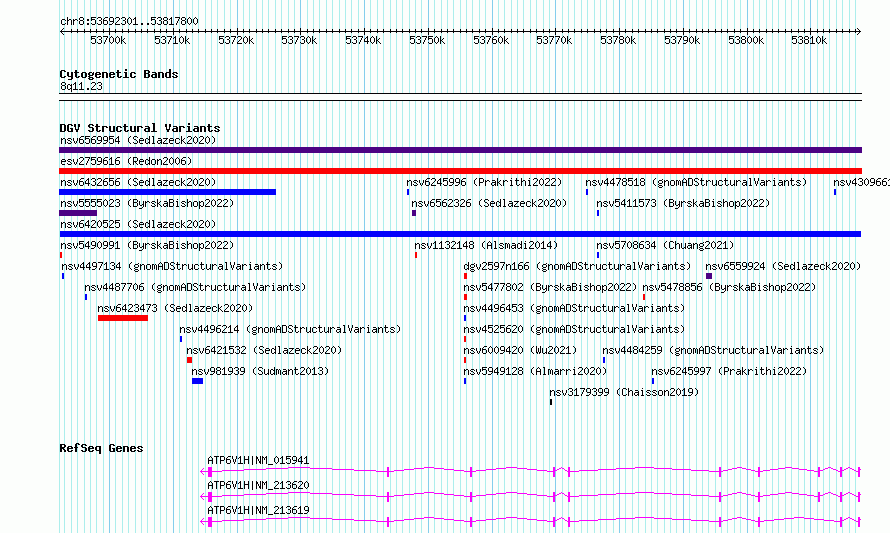This screenshot has height=533, width=890.
Task: Click the long red bar of esv2759616
Action: click(x=460, y=171)
